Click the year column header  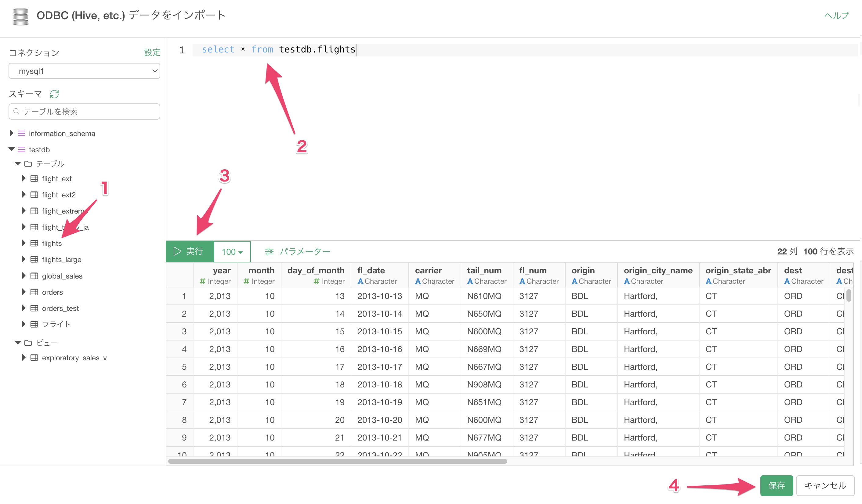click(x=215, y=275)
